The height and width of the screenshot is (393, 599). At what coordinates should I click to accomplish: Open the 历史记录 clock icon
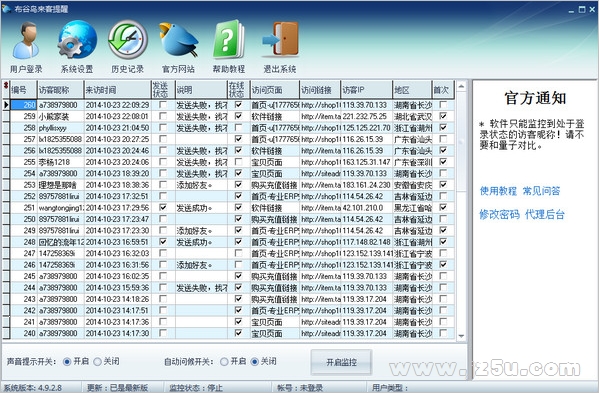point(128,40)
